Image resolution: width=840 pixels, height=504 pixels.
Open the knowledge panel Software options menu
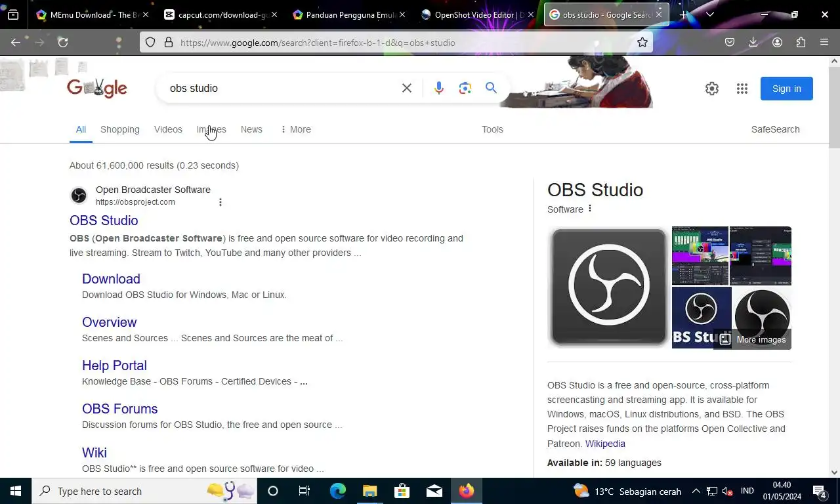(590, 209)
